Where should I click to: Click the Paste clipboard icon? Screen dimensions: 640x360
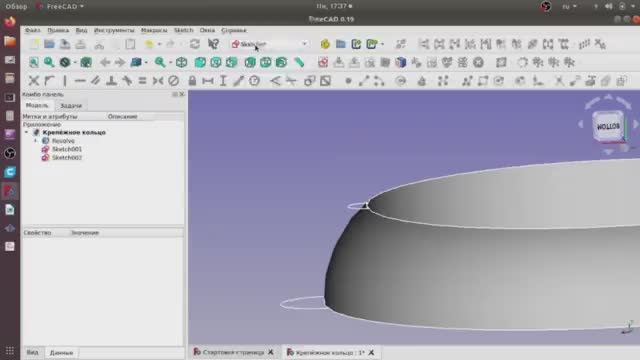point(130,44)
